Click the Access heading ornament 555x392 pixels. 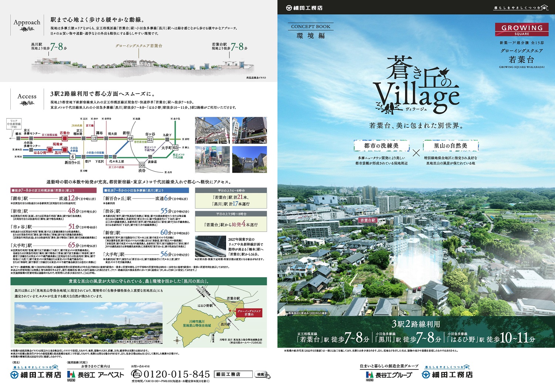tap(27, 104)
